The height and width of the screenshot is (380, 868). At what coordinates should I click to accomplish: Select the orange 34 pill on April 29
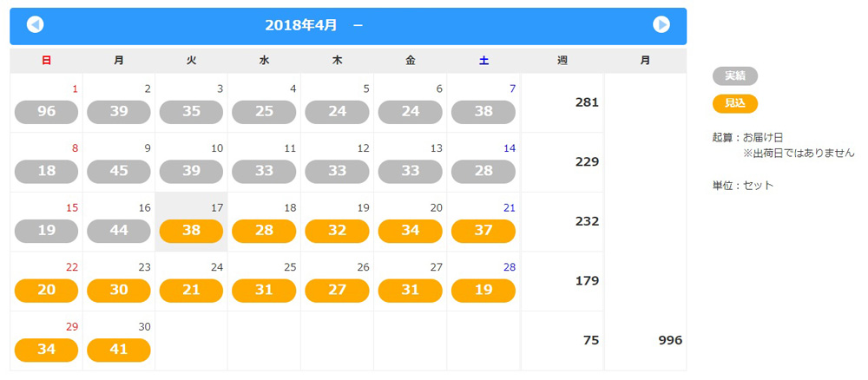47,350
